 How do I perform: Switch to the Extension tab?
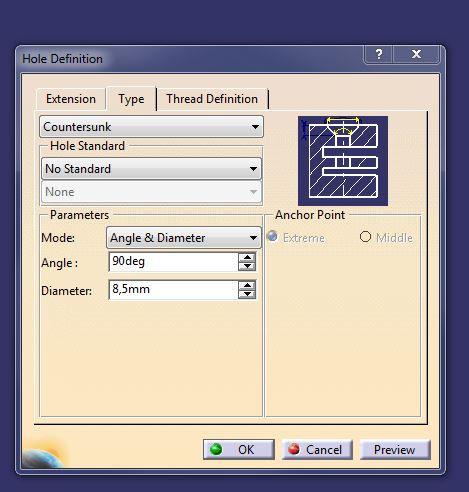point(71,99)
